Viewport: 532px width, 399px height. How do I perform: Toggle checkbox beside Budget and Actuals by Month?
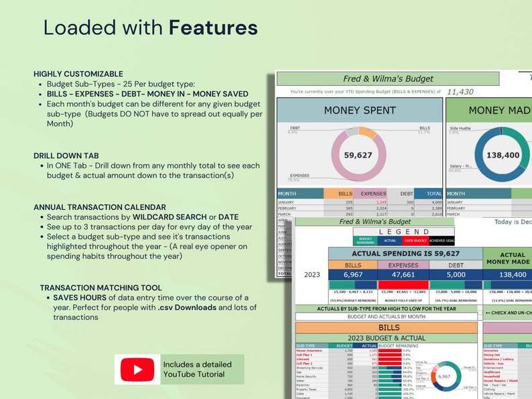tap(480, 317)
